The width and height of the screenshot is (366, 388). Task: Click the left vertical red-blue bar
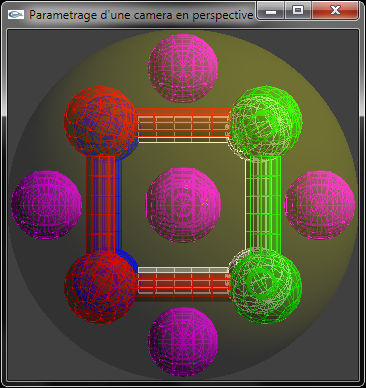[x=104, y=204]
